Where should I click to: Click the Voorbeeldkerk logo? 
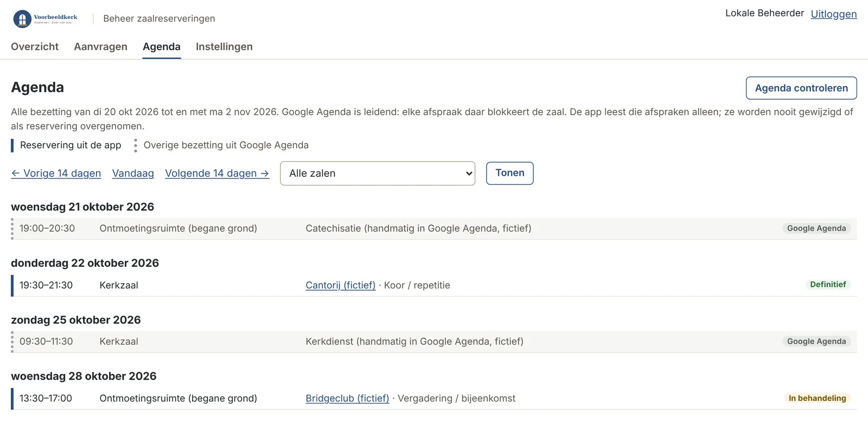tap(46, 19)
